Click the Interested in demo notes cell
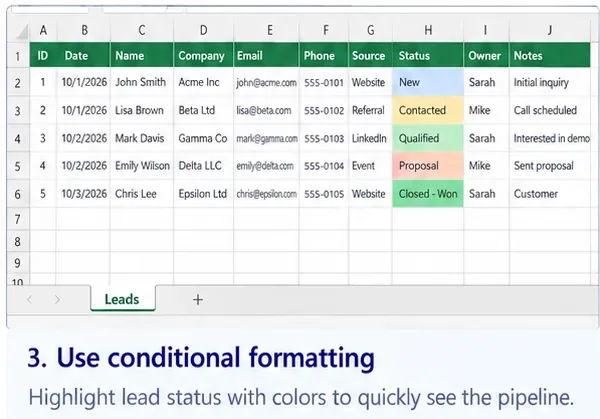The image size is (600, 419). pyautogui.click(x=550, y=138)
